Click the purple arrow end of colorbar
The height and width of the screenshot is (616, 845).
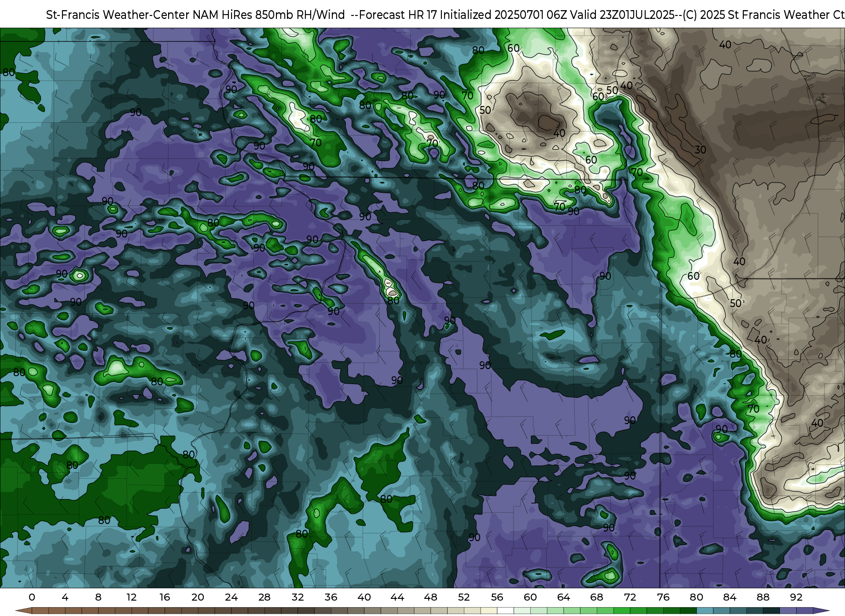[821, 611]
